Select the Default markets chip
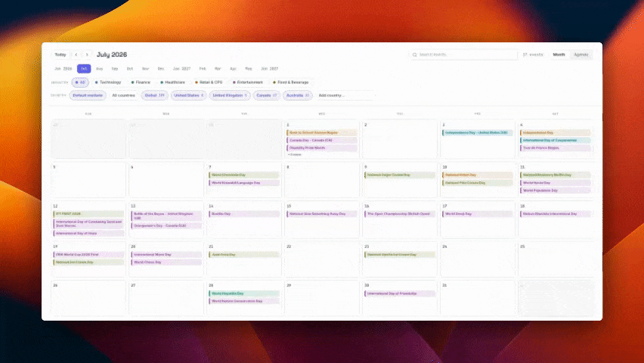This screenshot has height=363, width=644. point(88,95)
